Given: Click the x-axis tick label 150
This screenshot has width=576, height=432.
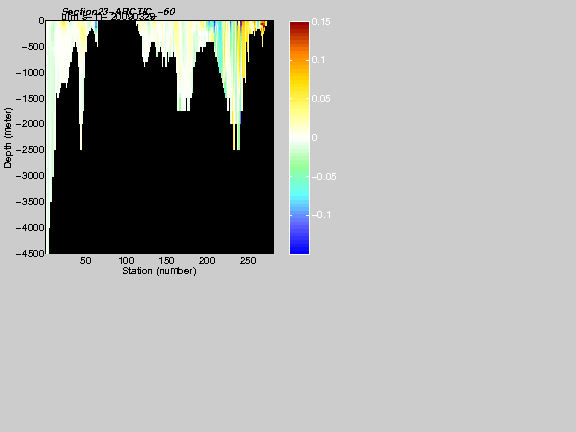Looking at the screenshot, I should point(166,261).
